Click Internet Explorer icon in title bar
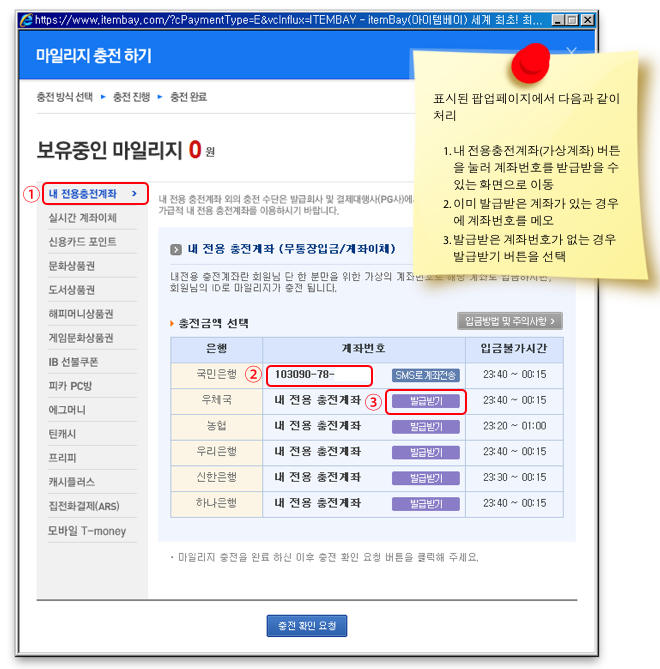 click(26, 20)
